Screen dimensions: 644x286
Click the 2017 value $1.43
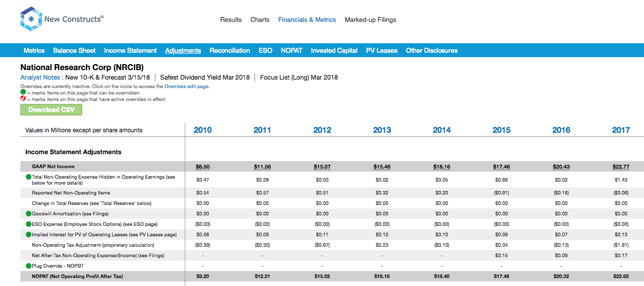click(621, 180)
